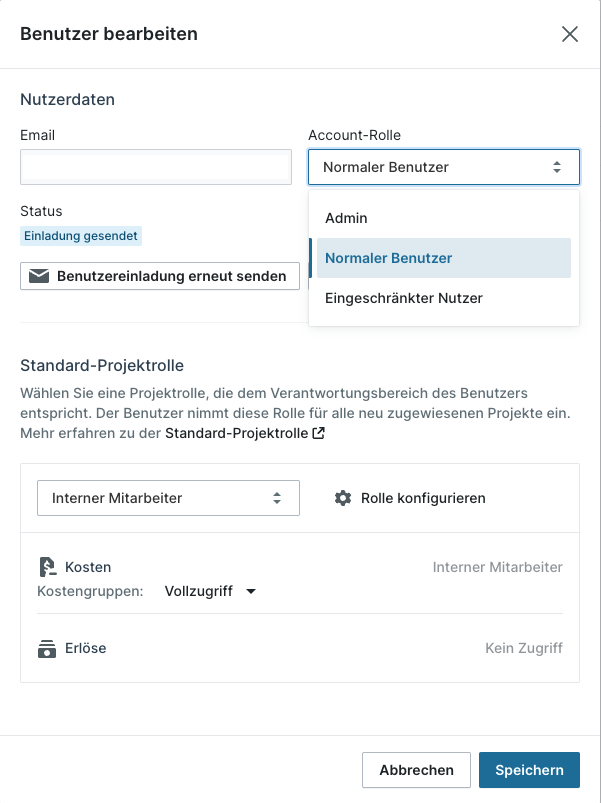Open the Account-Rolle combo box
Screen dimensions: 601x803
[444, 167]
